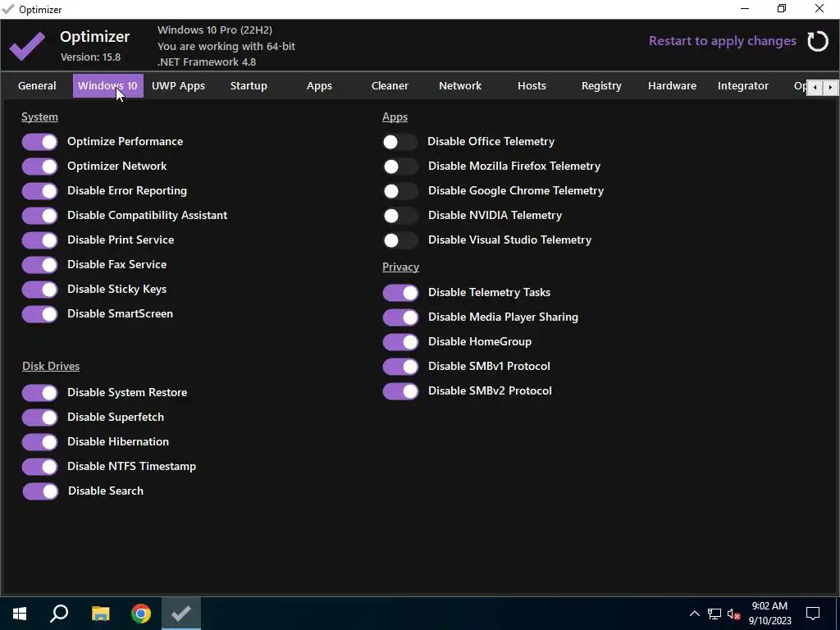Toggle Disable SmartScreen switch
The image size is (840, 630).
coord(39,314)
